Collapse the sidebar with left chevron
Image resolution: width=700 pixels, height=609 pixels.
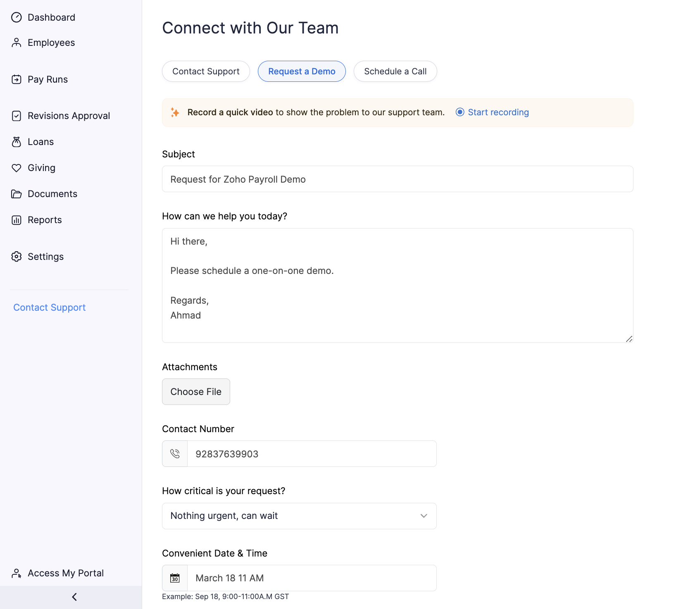click(x=74, y=597)
